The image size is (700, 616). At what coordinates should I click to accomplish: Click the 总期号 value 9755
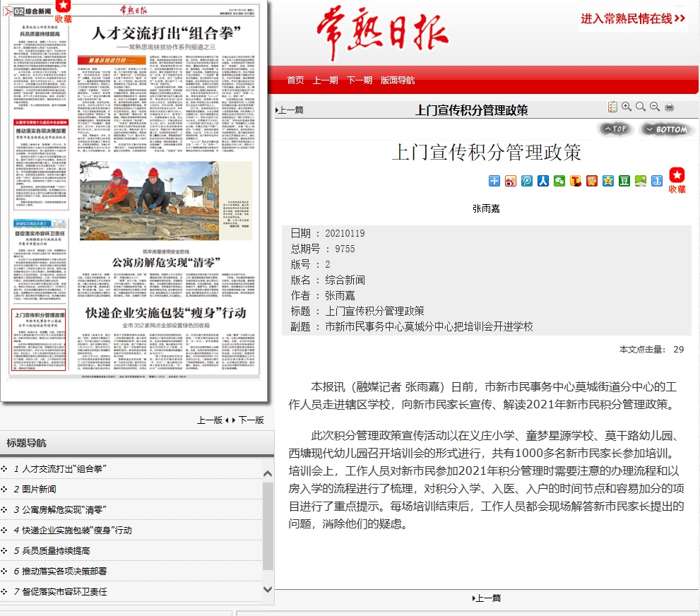pos(345,249)
